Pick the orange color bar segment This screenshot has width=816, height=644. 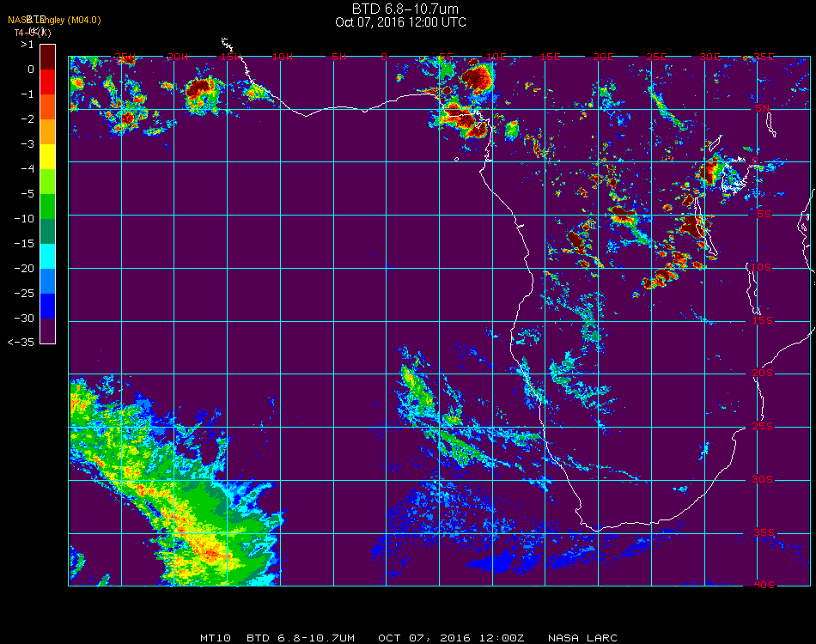coord(47,131)
